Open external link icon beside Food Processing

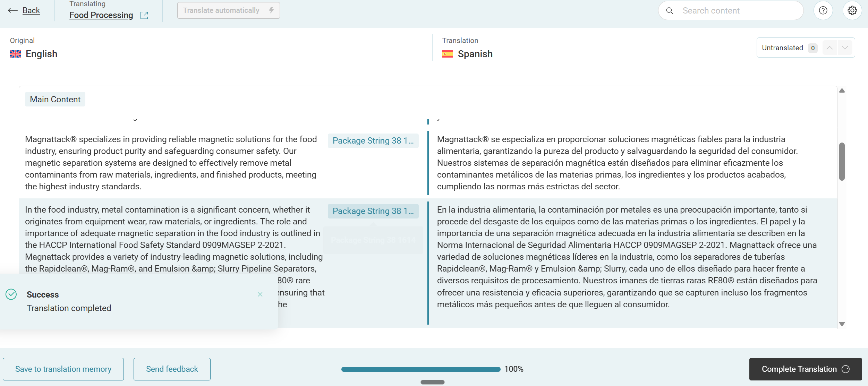(x=144, y=15)
